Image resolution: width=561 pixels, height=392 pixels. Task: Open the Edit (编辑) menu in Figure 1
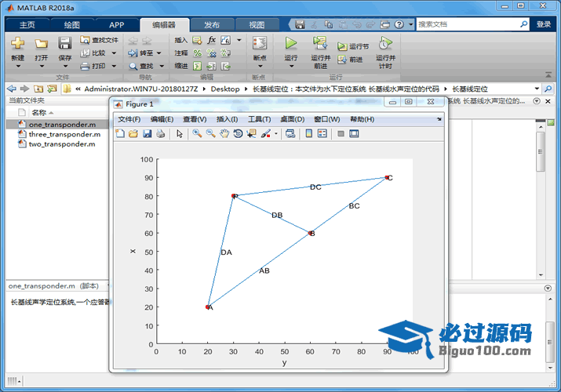click(x=162, y=119)
